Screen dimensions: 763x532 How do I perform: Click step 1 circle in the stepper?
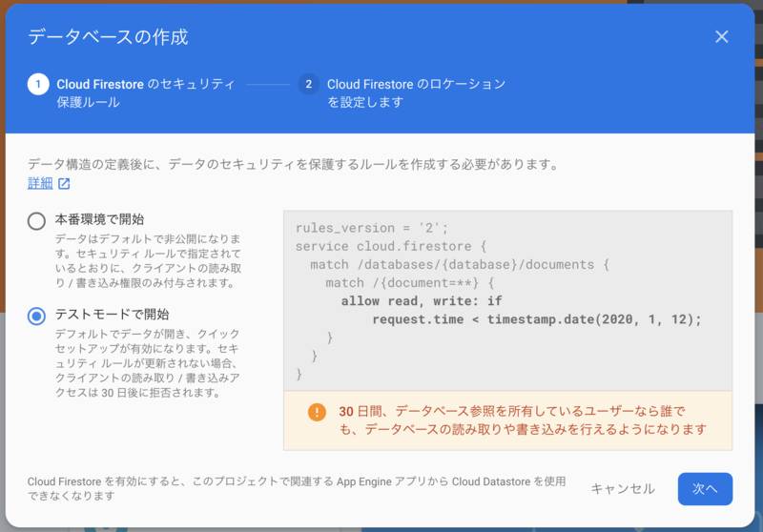coord(38,85)
